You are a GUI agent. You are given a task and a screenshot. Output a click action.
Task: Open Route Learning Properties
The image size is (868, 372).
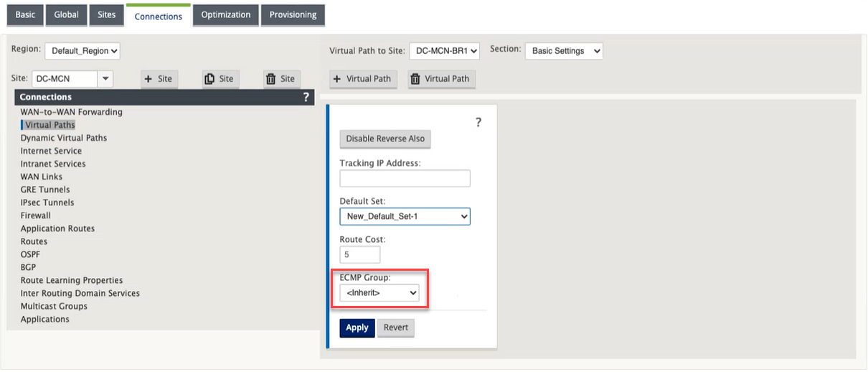tap(72, 280)
